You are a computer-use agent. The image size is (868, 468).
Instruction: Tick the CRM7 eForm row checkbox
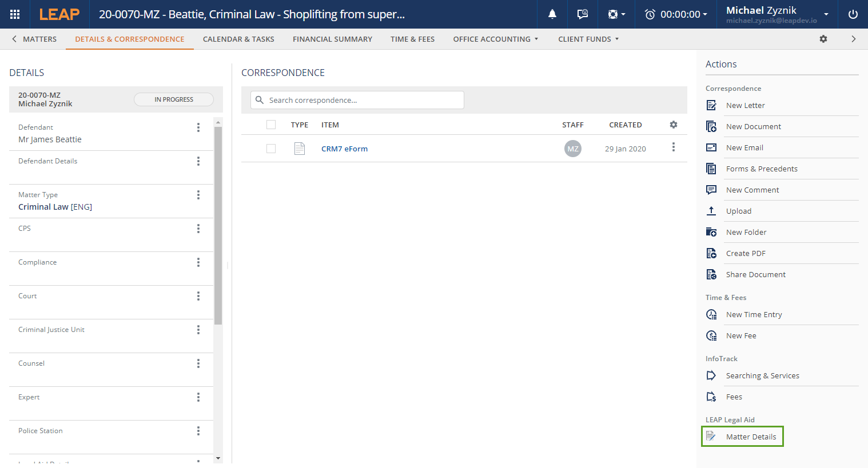click(x=271, y=149)
